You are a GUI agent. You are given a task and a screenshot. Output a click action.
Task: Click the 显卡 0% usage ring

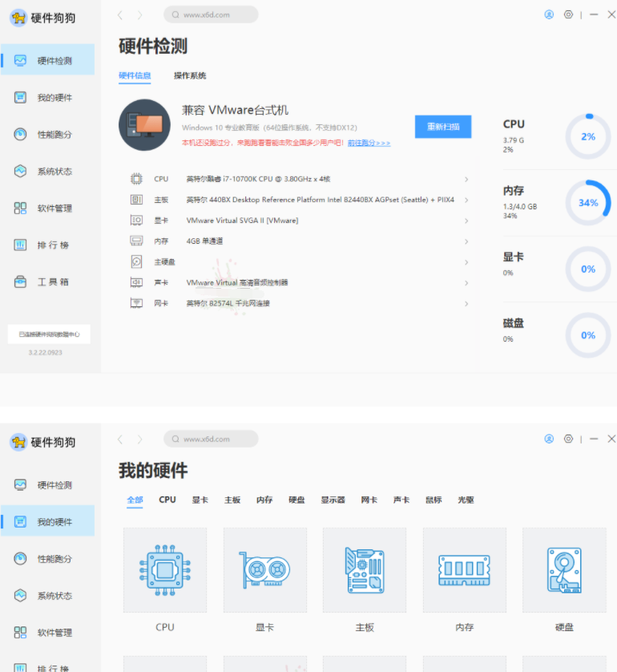click(588, 269)
